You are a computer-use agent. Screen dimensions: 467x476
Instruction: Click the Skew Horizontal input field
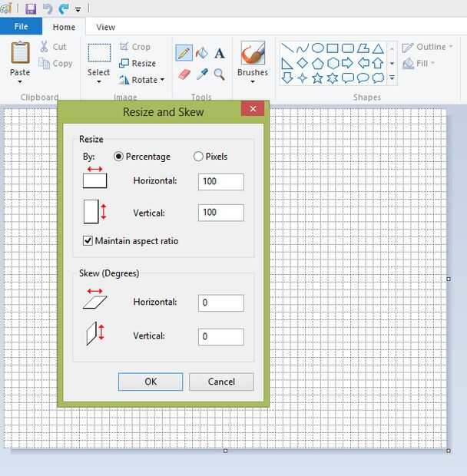click(220, 302)
